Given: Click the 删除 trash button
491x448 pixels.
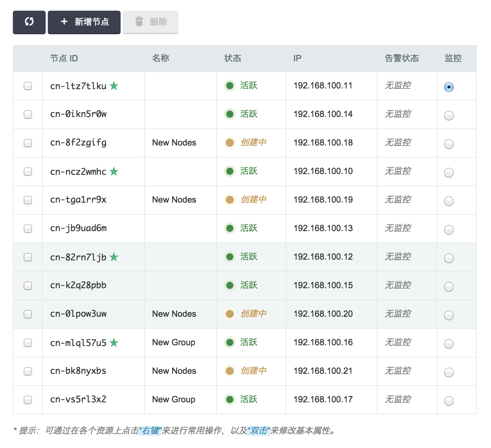Looking at the screenshot, I should click(x=151, y=22).
